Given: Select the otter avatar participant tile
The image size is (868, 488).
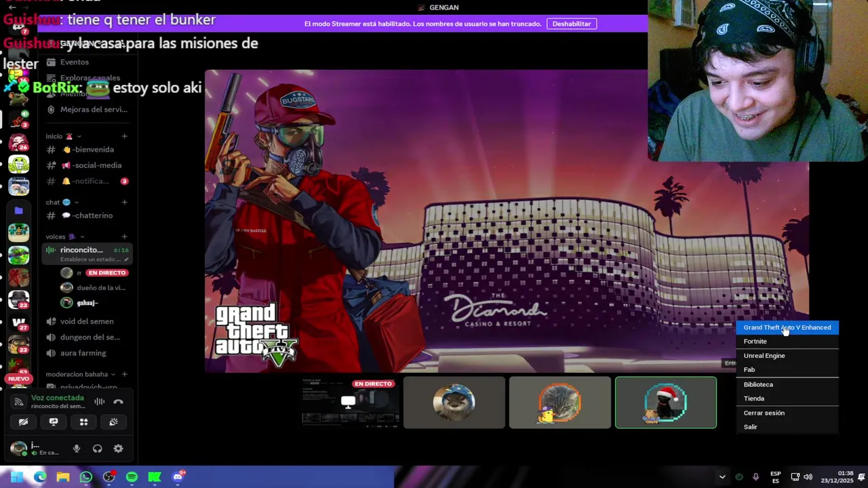Looking at the screenshot, I should [x=454, y=403].
